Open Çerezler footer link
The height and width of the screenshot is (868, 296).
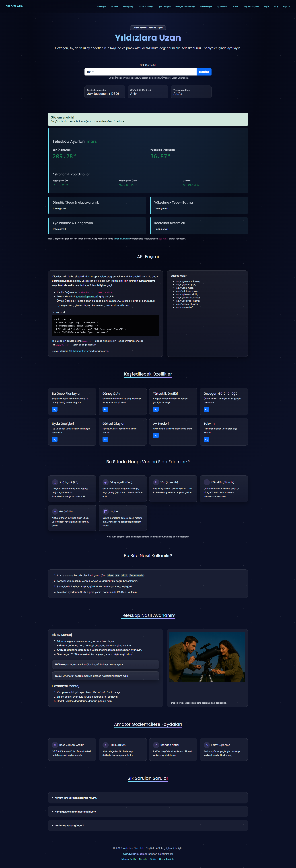click(x=143, y=859)
